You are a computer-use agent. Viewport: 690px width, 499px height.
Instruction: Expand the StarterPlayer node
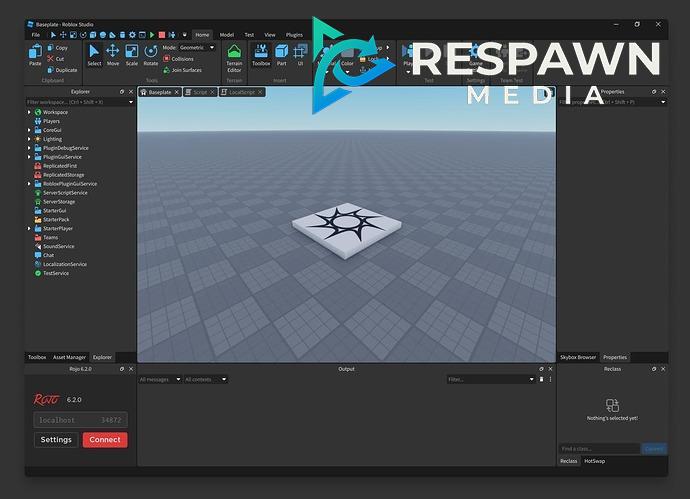tap(29, 228)
